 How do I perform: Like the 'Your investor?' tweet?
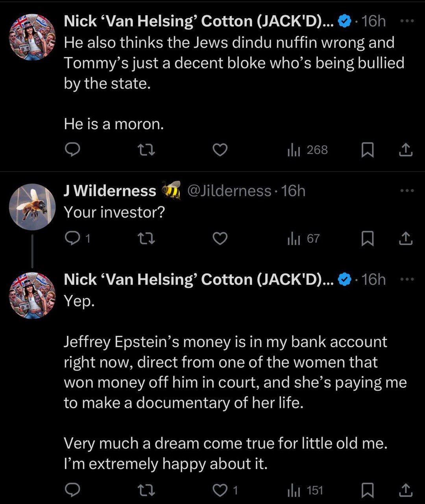(220, 238)
